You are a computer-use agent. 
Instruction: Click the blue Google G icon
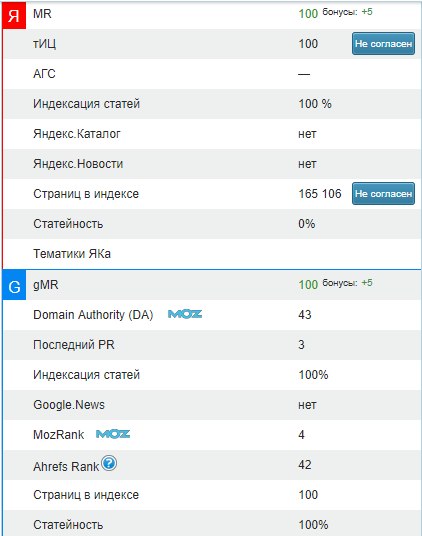pos(14,285)
